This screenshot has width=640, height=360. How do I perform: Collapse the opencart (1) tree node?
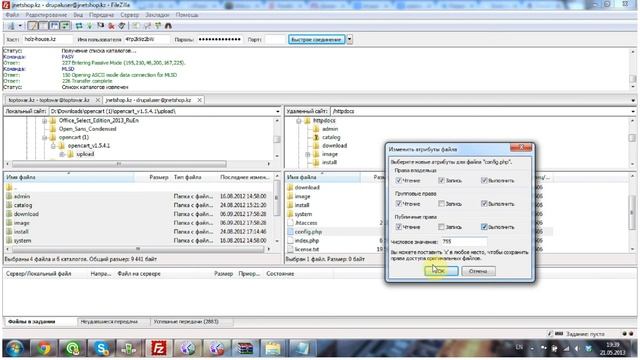coord(44,138)
